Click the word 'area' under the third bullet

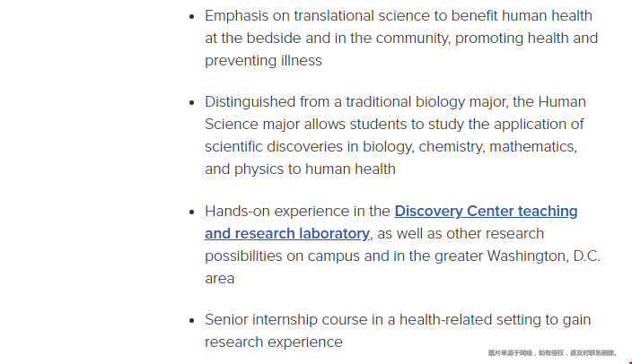coord(219,279)
